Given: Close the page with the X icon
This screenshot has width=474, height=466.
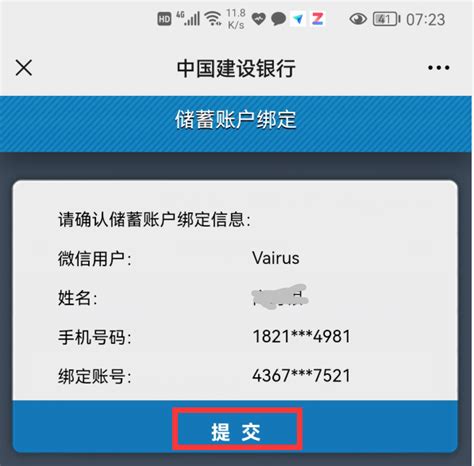Looking at the screenshot, I should tap(24, 68).
